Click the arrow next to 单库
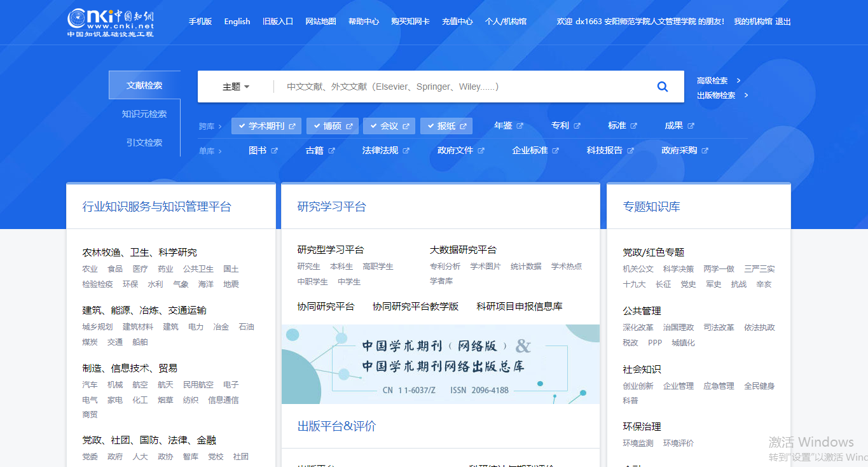This screenshot has height=467, width=868. pos(220,151)
